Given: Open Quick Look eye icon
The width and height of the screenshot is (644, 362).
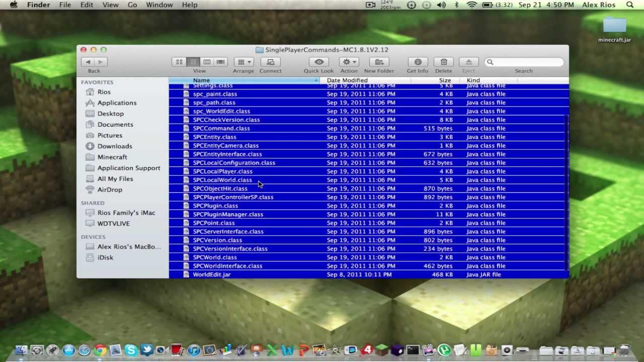Looking at the screenshot, I should pyautogui.click(x=319, y=62).
